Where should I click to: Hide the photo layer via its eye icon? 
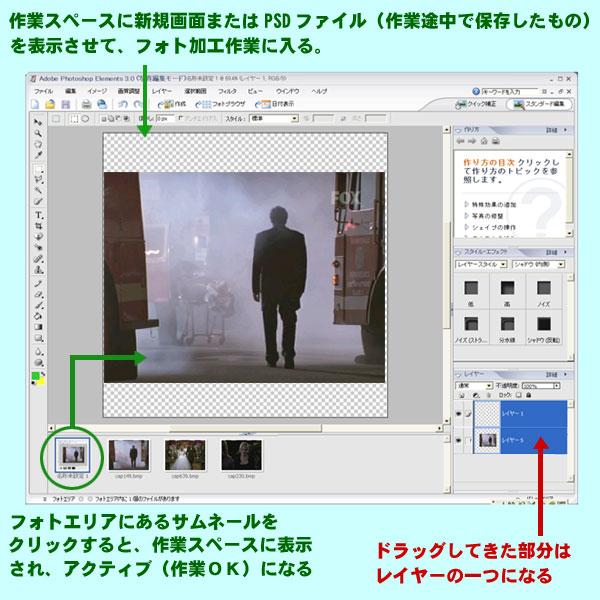(x=458, y=440)
